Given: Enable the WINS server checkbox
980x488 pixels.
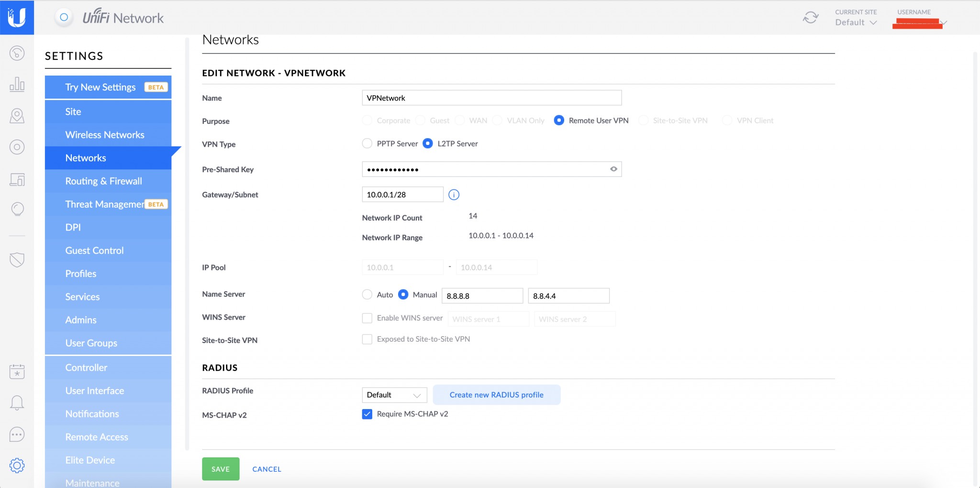Looking at the screenshot, I should pyautogui.click(x=367, y=318).
